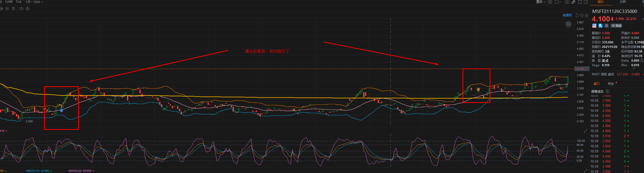Open drawing settings gear in the left toolbar
Screen dimensions: 644x173
pyautogui.click(x=28, y=9)
